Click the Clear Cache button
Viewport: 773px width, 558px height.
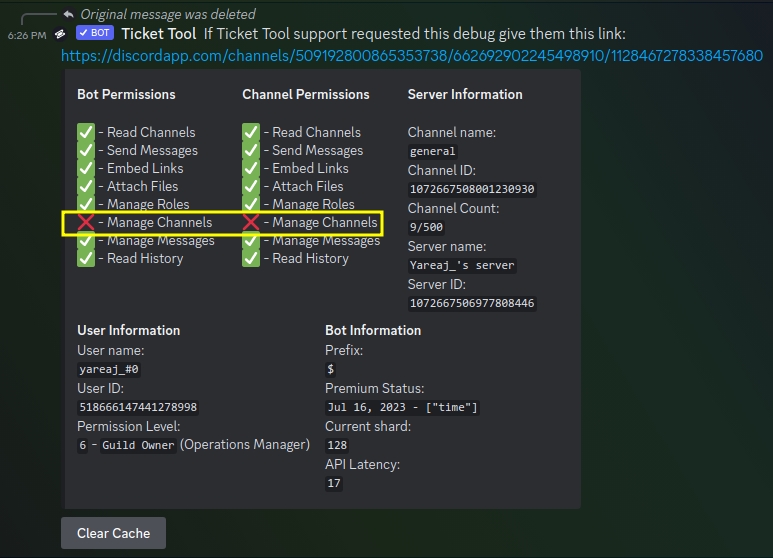tap(113, 533)
